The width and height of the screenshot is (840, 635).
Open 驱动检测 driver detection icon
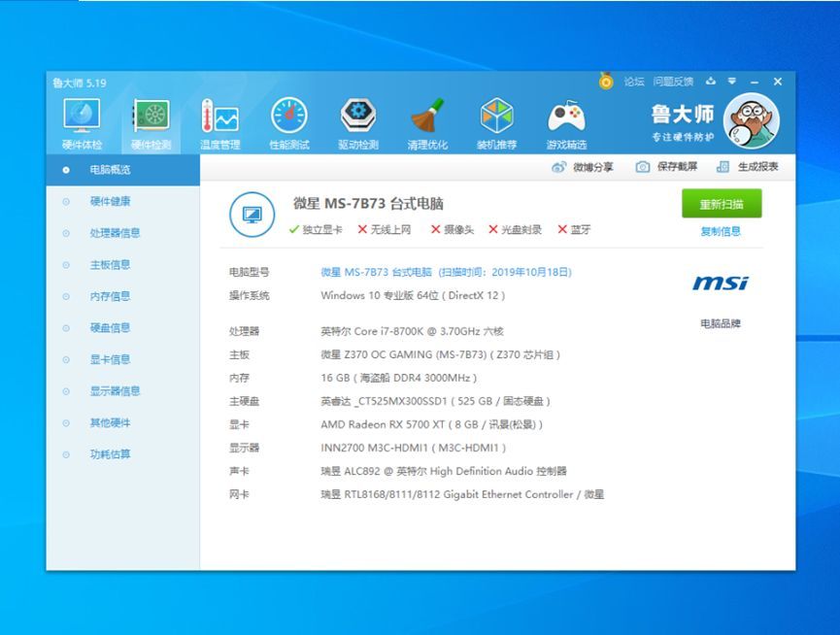[x=358, y=123]
